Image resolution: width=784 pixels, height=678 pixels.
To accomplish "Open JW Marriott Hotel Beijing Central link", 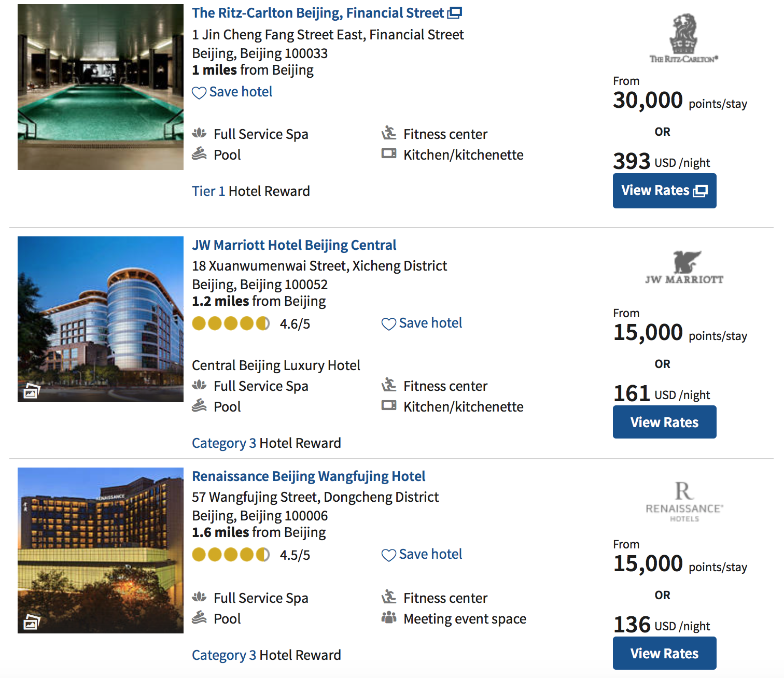I will (x=294, y=245).
